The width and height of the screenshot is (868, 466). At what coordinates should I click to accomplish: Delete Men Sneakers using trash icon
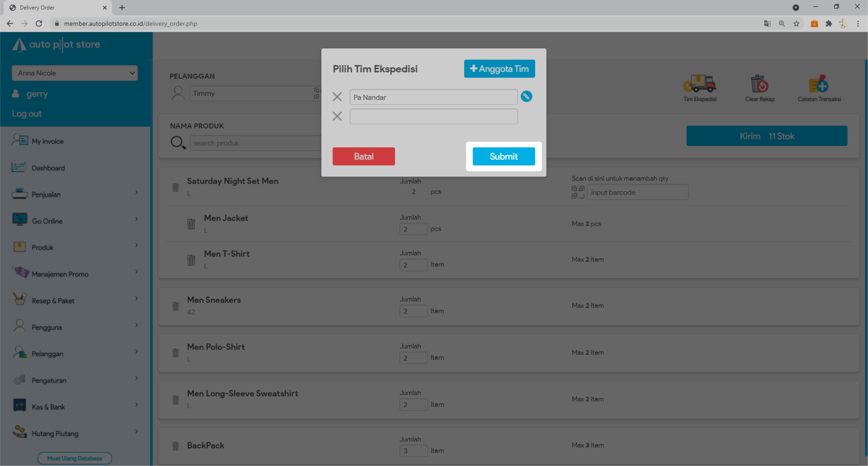(176, 306)
